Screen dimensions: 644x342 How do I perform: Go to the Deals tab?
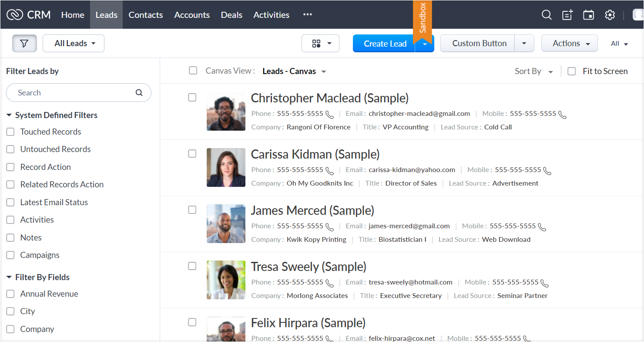231,15
